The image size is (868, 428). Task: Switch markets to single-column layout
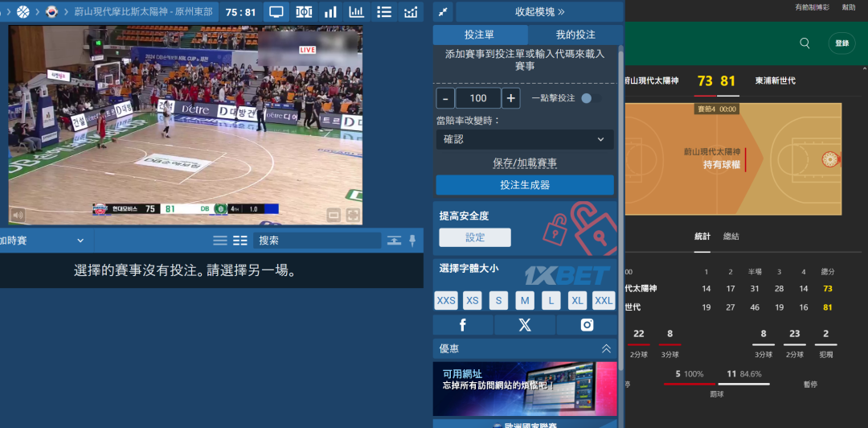(220, 241)
